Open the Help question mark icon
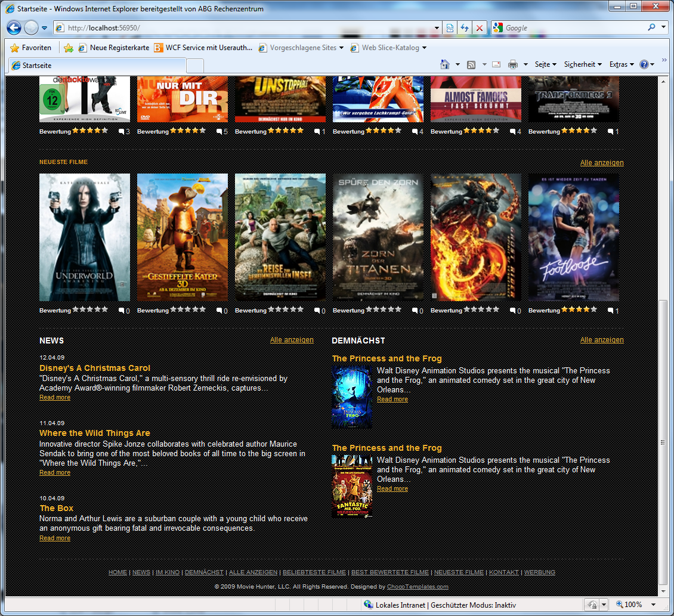Image resolution: width=674 pixels, height=616 pixels. [x=644, y=64]
